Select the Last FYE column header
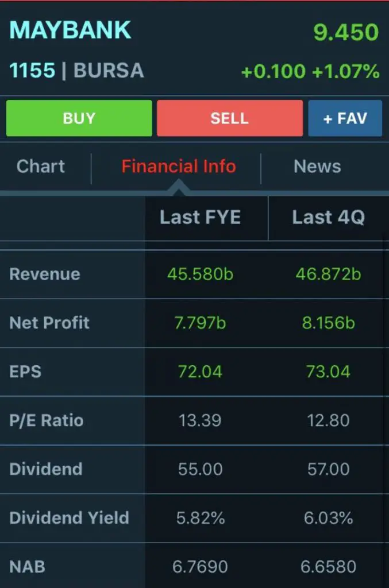The image size is (389, 588). coord(201,217)
